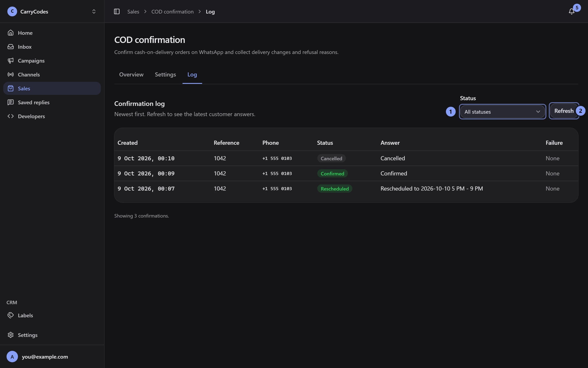Select the Log tab
Viewport: 588px width, 368px height.
click(192, 74)
